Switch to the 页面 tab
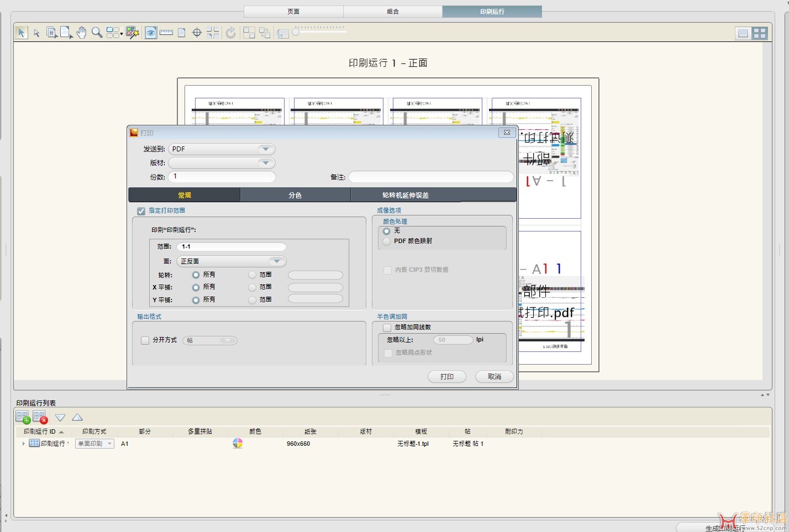 point(293,12)
